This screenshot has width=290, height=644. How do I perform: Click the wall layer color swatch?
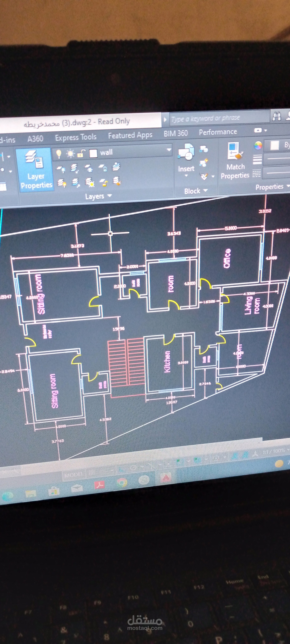93,153
